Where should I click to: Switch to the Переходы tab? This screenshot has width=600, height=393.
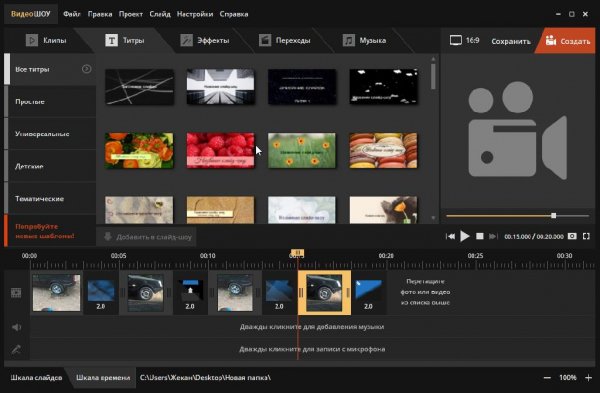(284, 40)
